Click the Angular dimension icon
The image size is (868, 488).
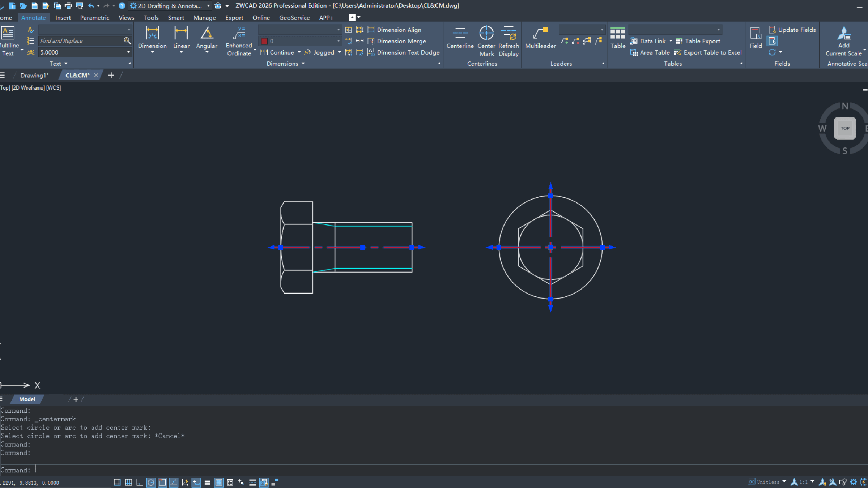click(x=207, y=33)
